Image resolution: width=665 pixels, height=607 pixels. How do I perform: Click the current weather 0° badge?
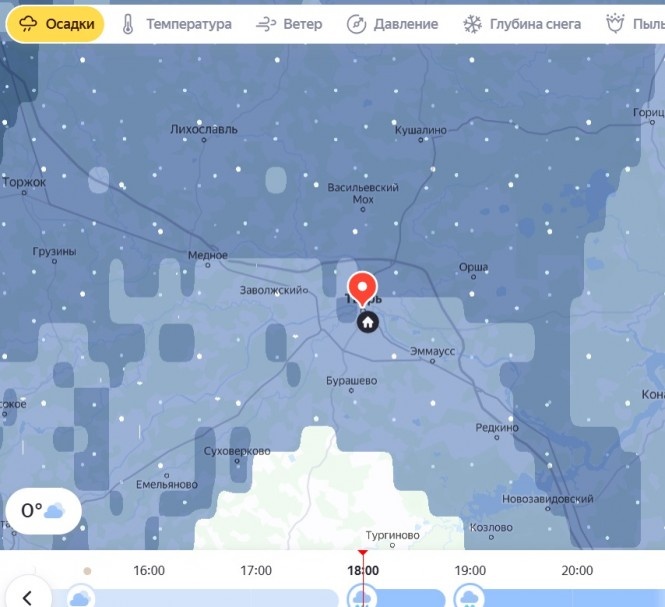44,511
